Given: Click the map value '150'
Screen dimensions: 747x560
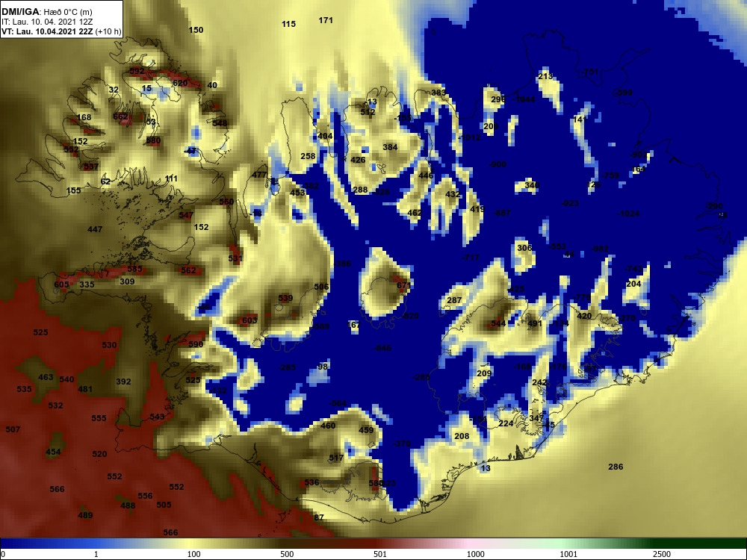Looking at the screenshot, I should [x=196, y=30].
